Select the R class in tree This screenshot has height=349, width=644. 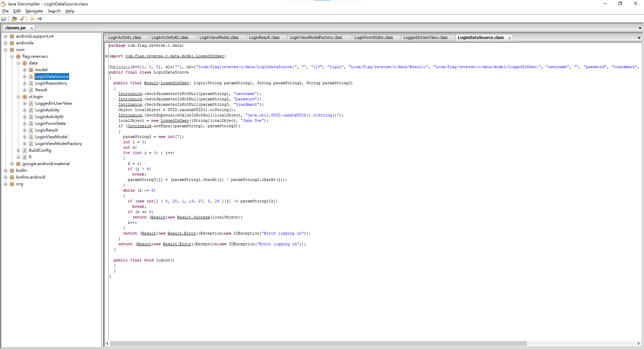pos(30,157)
